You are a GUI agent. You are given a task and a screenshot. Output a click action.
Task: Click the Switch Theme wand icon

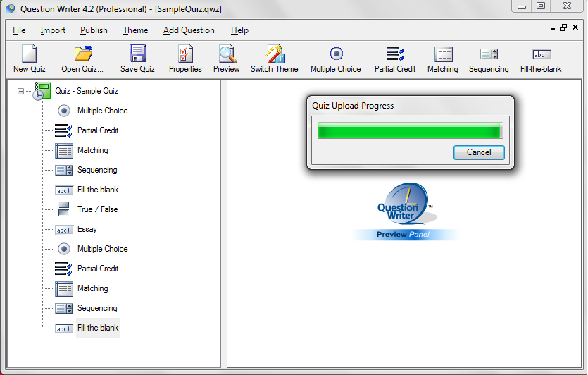click(275, 54)
